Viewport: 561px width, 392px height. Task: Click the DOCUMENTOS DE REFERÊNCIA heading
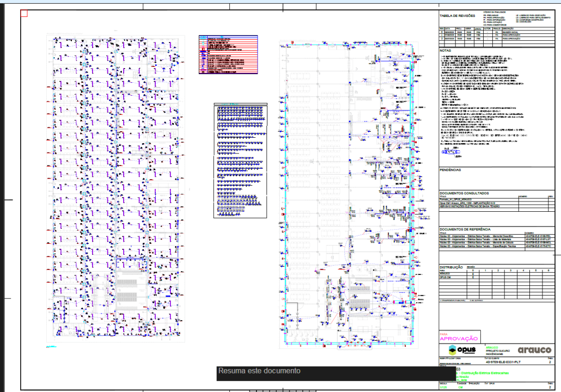[x=465, y=229]
